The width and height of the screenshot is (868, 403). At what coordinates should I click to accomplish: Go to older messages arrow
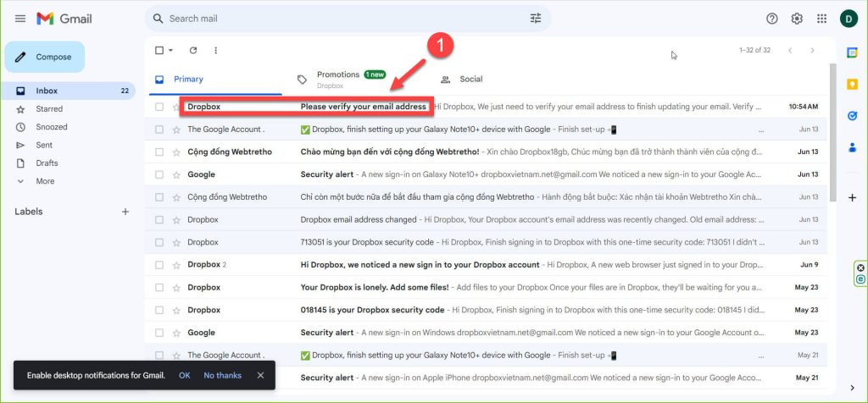point(812,50)
